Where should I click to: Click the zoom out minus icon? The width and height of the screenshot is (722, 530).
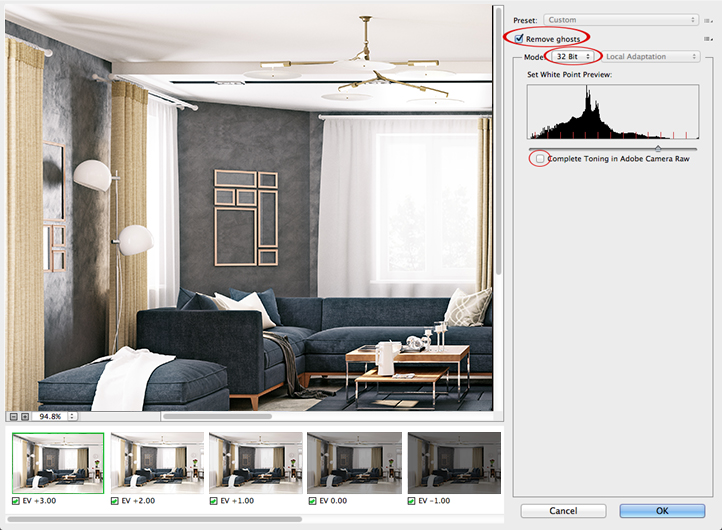[13, 416]
